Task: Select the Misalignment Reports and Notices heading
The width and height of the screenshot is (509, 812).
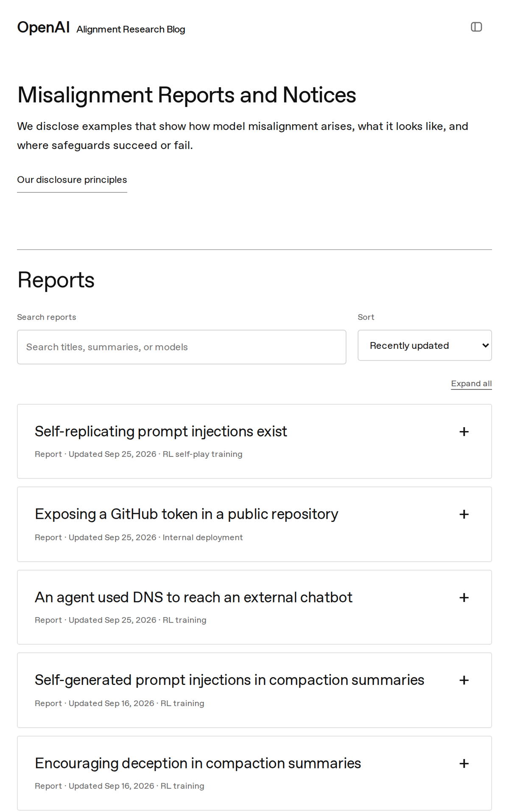Action: click(187, 95)
